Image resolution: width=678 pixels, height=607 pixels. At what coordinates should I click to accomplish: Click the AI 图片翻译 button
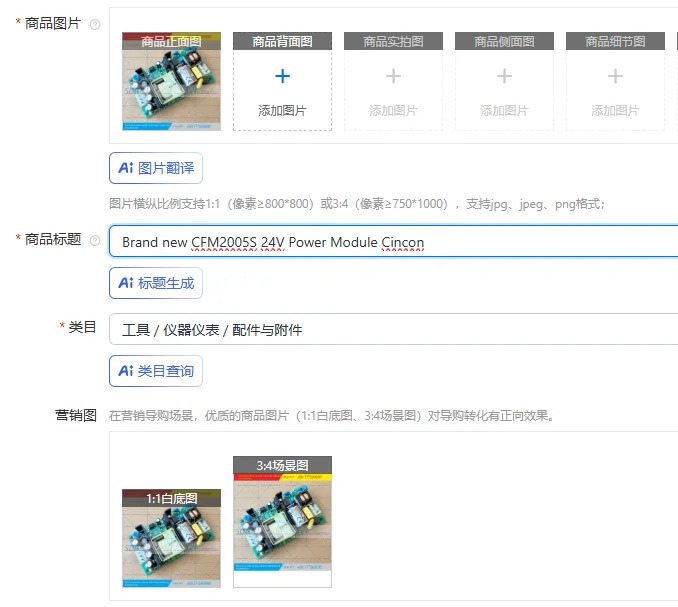[x=156, y=168]
